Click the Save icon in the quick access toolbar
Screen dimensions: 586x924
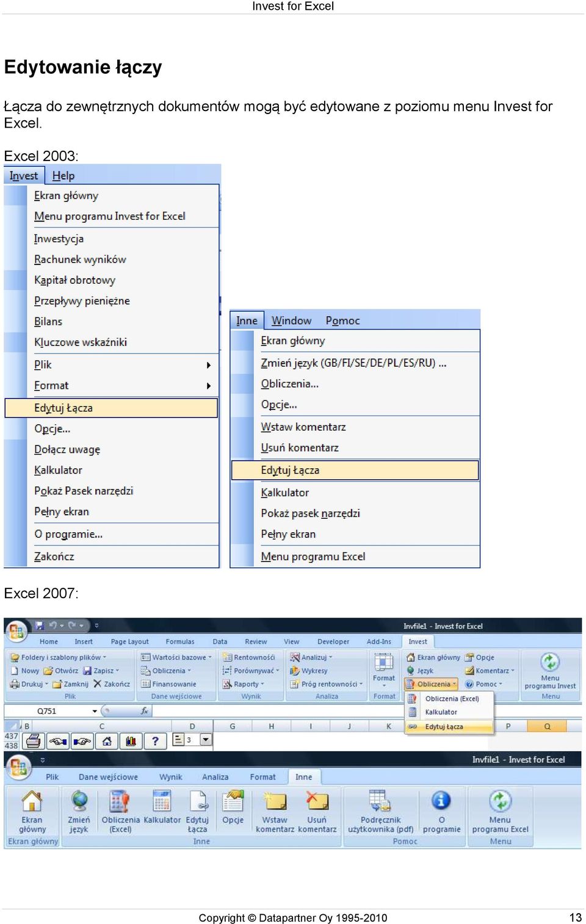[x=40, y=626]
